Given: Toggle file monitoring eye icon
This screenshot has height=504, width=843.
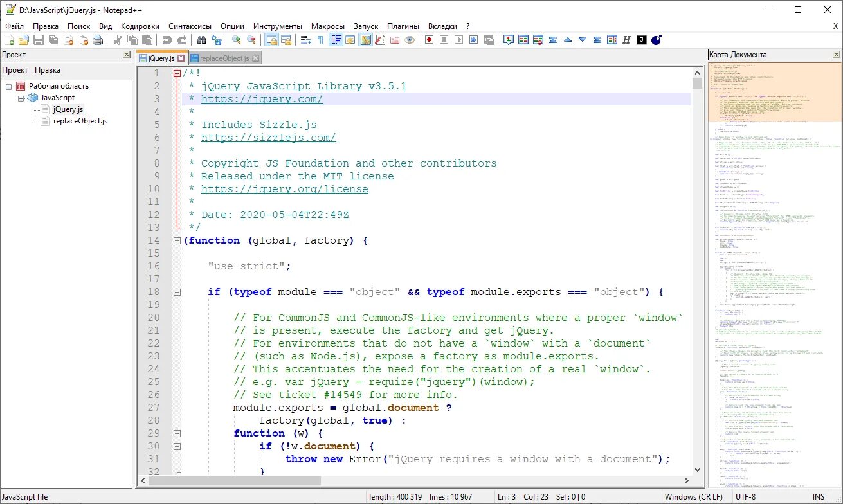Looking at the screenshot, I should (x=410, y=40).
